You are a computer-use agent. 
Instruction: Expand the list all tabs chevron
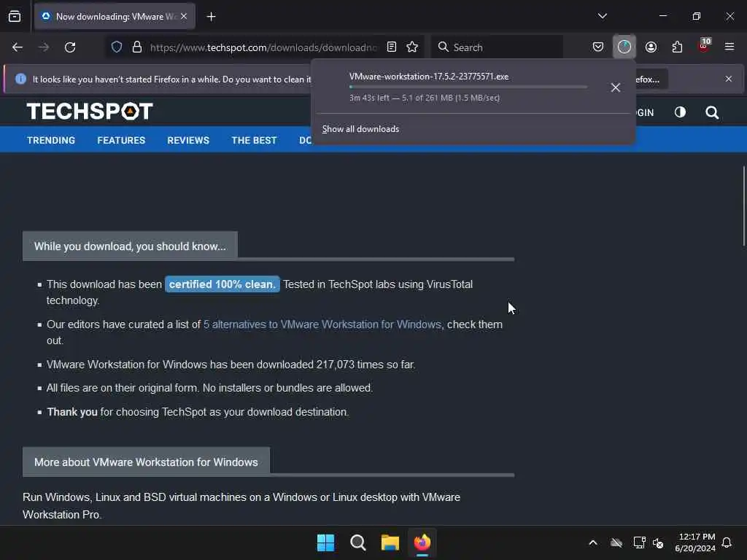[603, 16]
